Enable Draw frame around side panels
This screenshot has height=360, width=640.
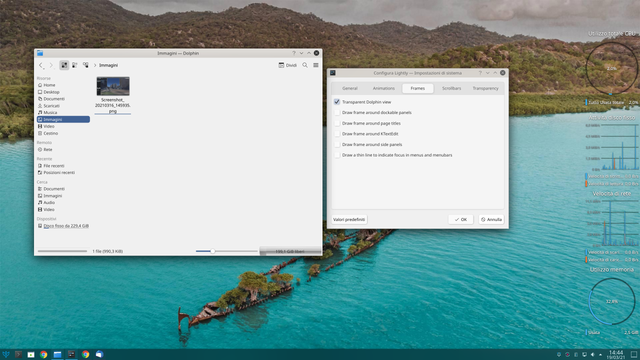pyautogui.click(x=337, y=144)
